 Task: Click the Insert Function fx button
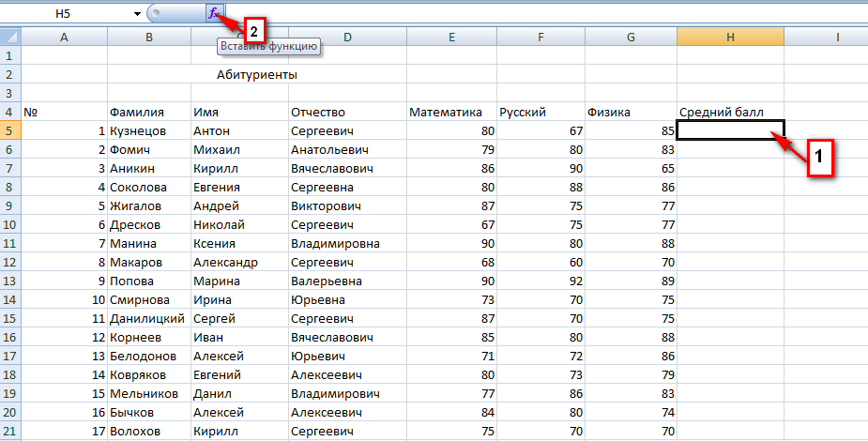pos(215,14)
